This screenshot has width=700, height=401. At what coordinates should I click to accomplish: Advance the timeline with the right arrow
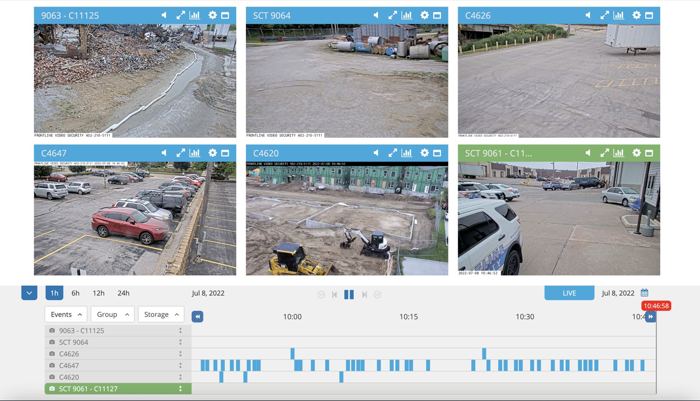[650, 317]
